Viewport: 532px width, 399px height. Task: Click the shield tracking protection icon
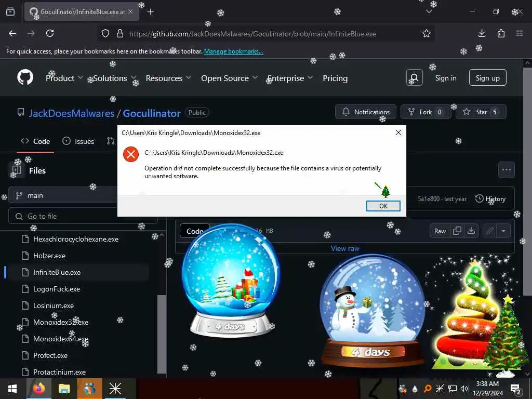[x=105, y=33]
